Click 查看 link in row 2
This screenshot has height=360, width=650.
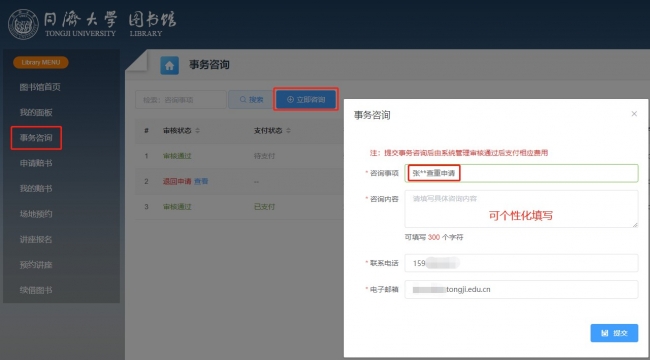tap(201, 181)
